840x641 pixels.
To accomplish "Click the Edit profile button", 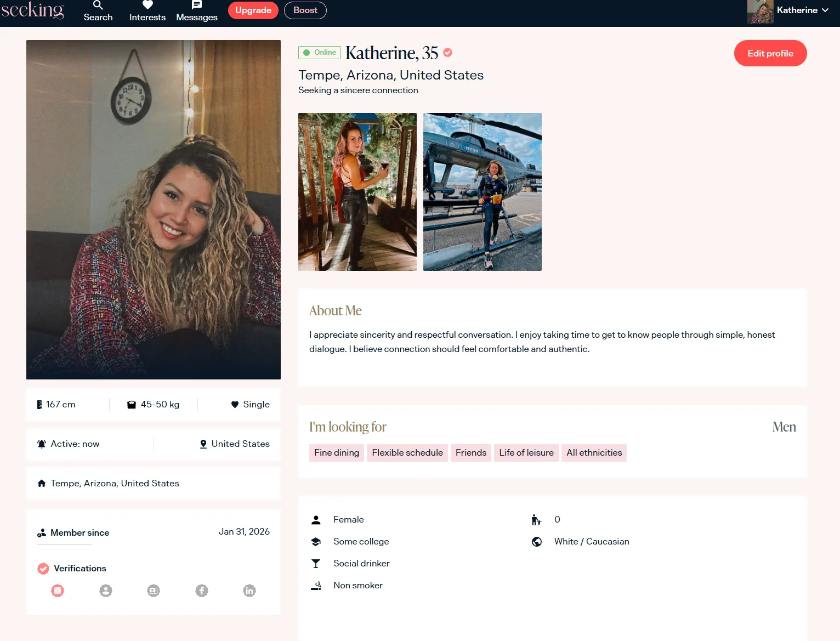I will click(770, 53).
